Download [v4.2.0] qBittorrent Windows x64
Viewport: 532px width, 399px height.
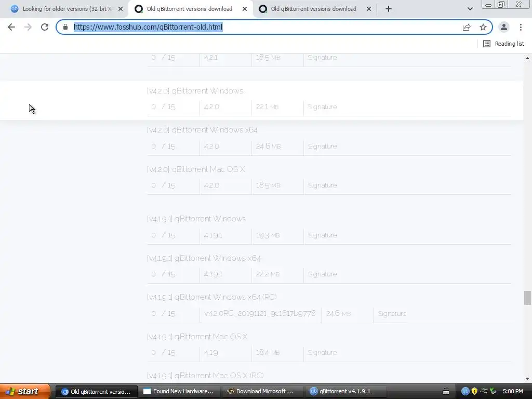click(202, 130)
